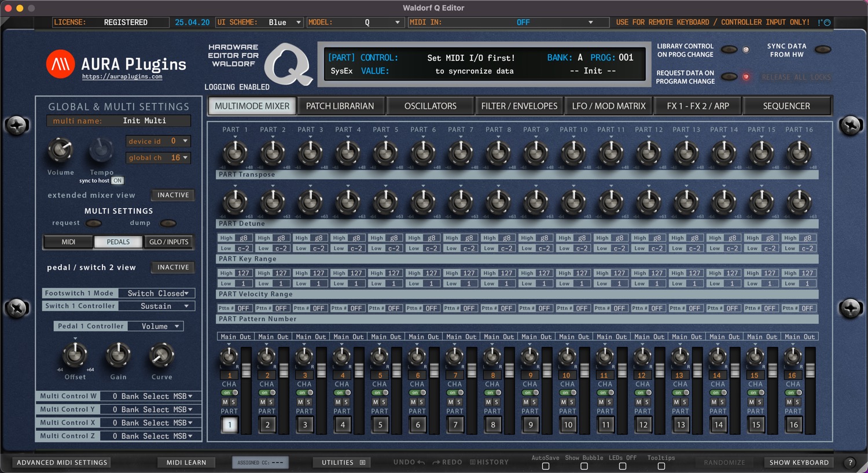Click the Undo arrow
Image resolution: width=868 pixels, height=473 pixels.
[x=421, y=463]
